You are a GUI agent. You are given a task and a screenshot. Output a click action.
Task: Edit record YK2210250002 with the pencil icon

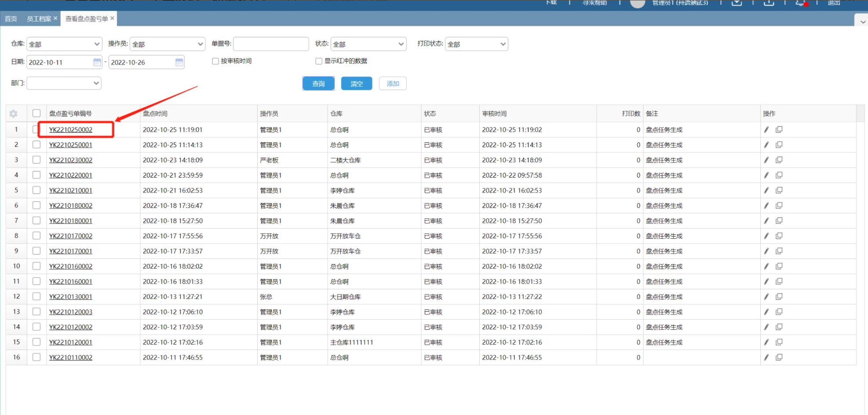coord(766,130)
